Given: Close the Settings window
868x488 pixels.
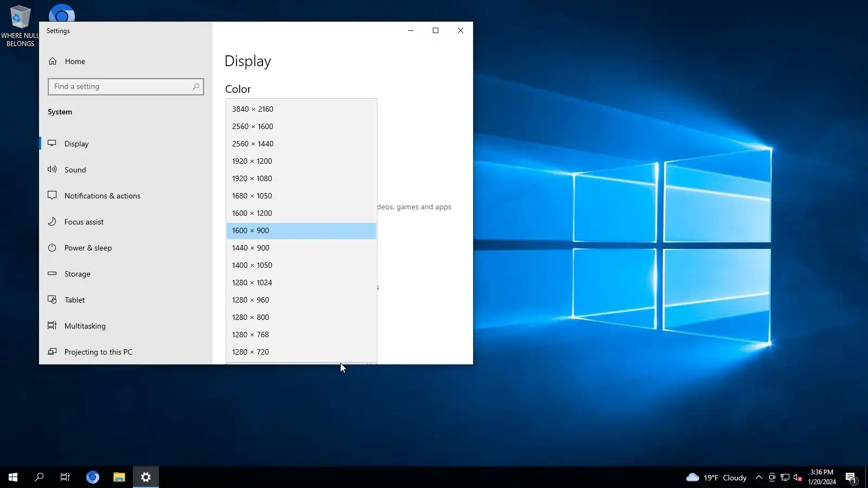Looking at the screenshot, I should coord(461,30).
